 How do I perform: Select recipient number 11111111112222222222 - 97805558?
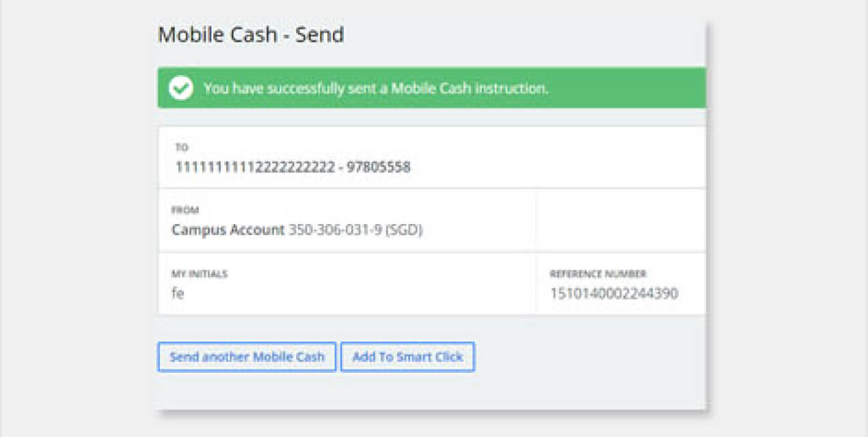point(293,167)
